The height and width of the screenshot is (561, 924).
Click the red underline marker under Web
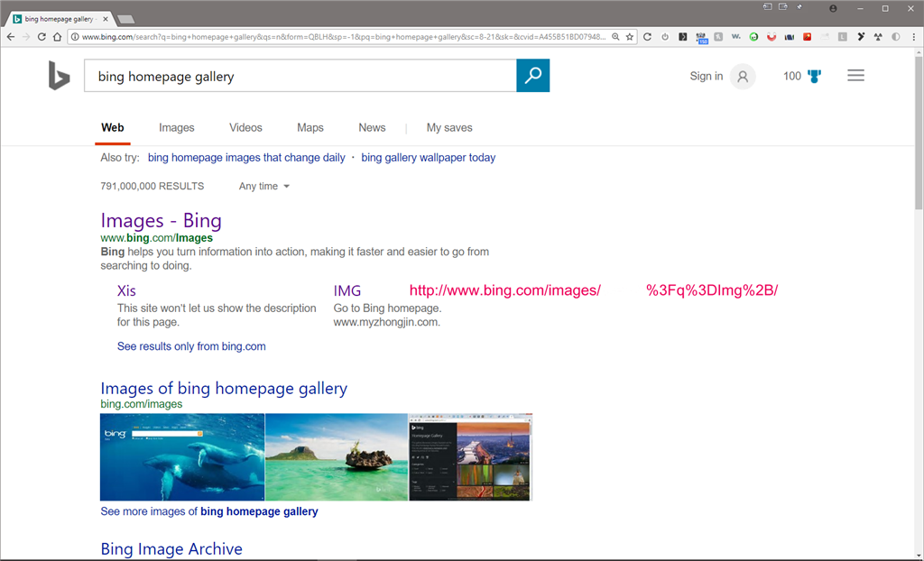click(112, 142)
